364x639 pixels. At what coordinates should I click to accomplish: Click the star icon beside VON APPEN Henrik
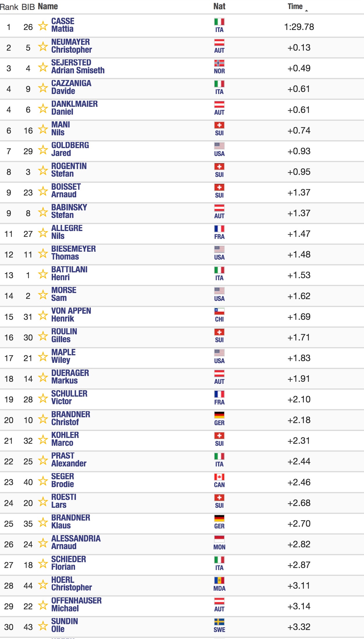point(43,316)
